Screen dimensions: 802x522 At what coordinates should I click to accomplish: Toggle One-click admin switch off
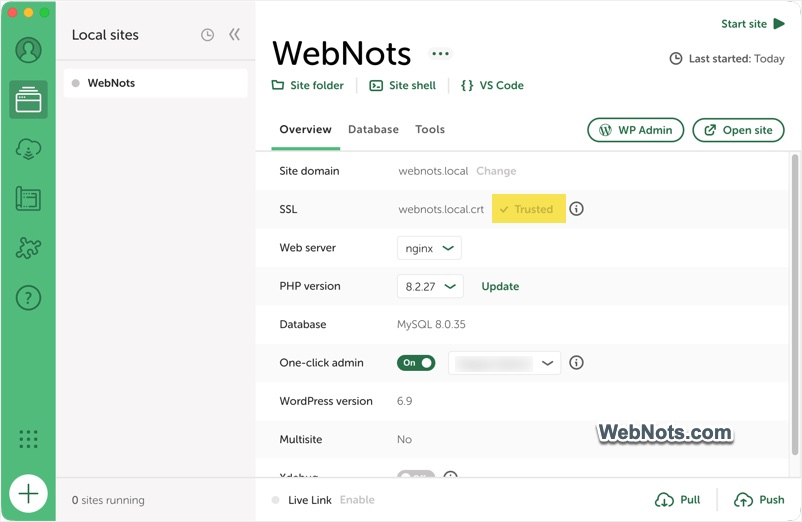click(x=416, y=362)
